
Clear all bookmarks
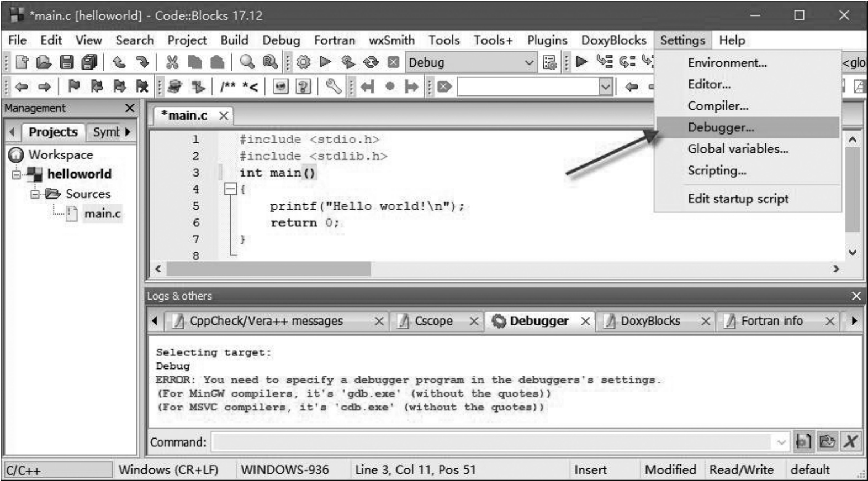[x=142, y=86]
